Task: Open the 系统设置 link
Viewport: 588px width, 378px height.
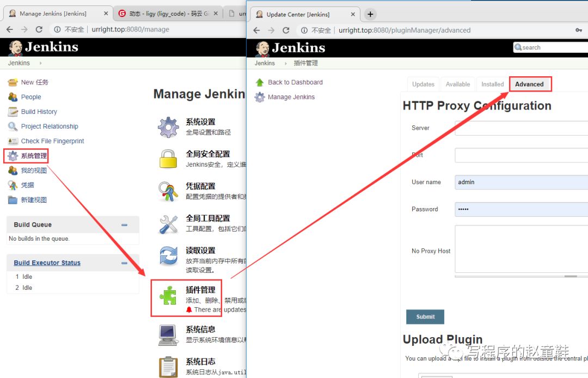Action: tap(200, 122)
